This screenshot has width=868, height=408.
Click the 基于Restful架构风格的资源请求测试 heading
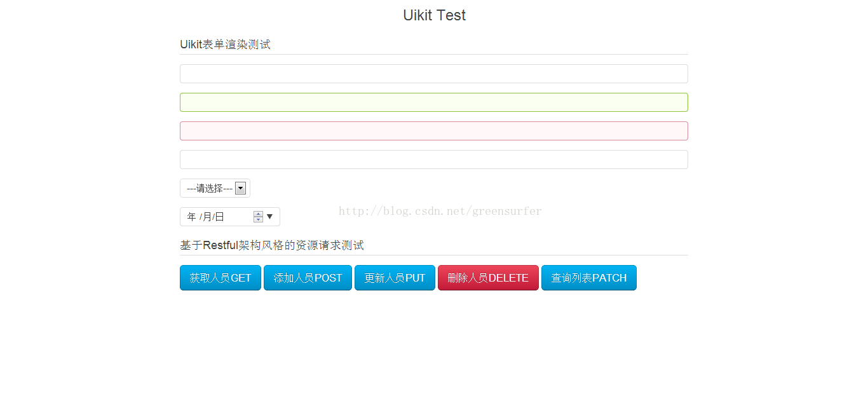(x=272, y=245)
